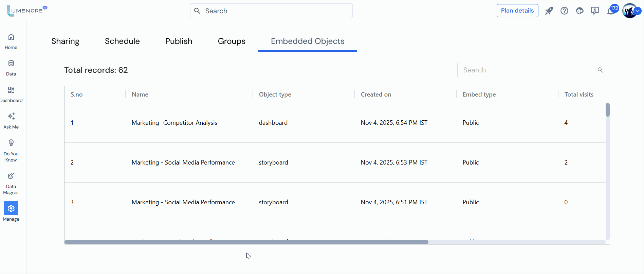Open the help question mark icon
This screenshot has height=274, width=644.
(x=564, y=11)
